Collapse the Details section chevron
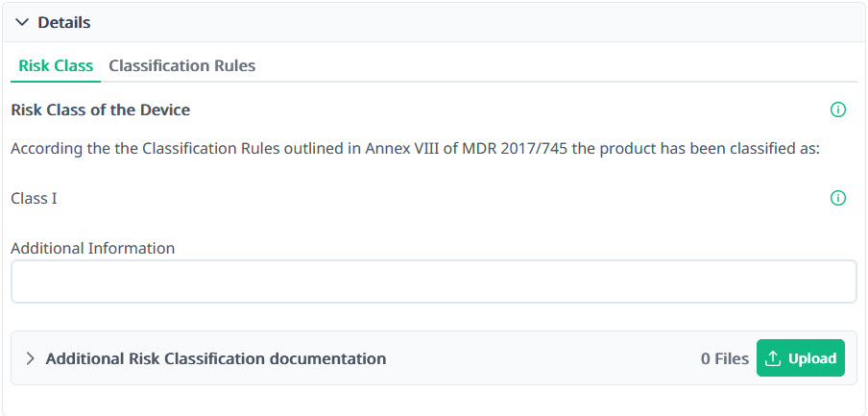Image resolution: width=868 pixels, height=416 pixels. (22, 22)
